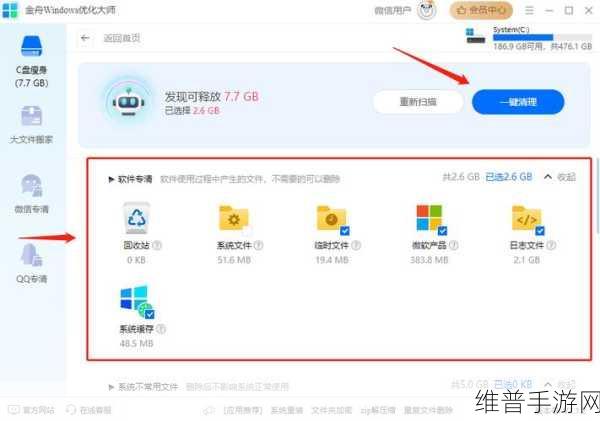600x421 pixels.
Task: Click the help icon next to 微软产品
Action: pos(454,245)
